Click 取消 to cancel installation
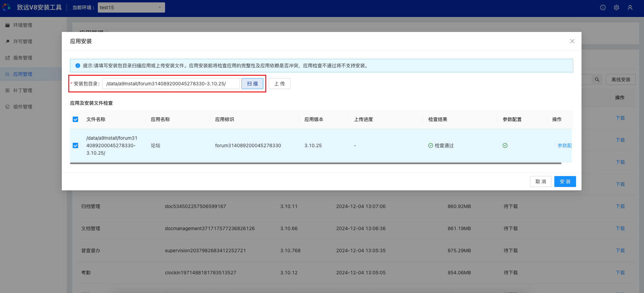This screenshot has height=293, width=644. (x=540, y=182)
